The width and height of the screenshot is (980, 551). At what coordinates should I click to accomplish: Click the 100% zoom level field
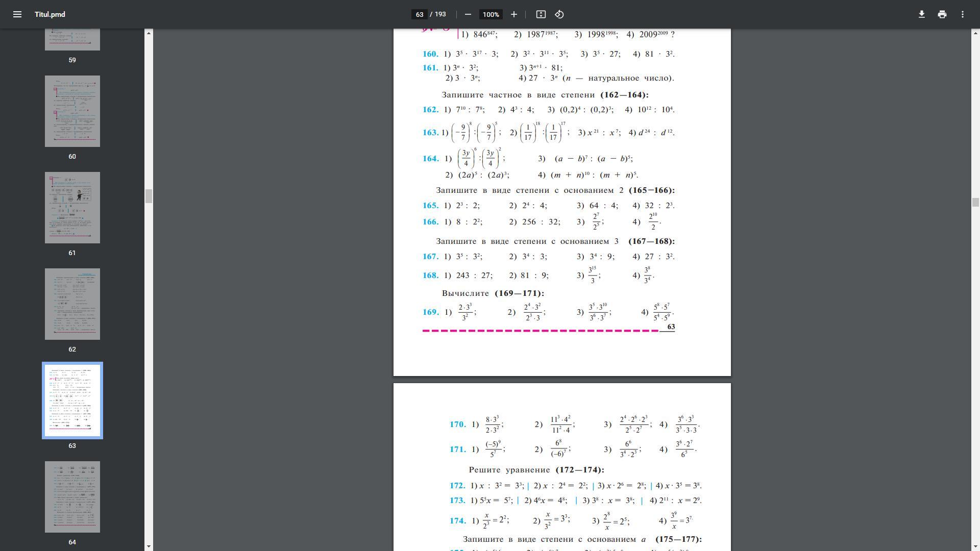[491, 14]
